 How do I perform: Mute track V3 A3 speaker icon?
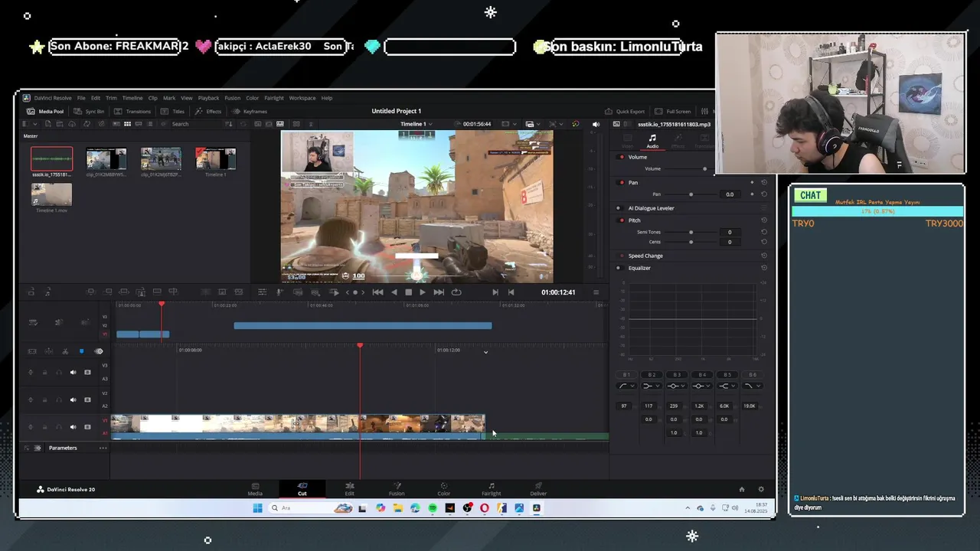point(73,373)
